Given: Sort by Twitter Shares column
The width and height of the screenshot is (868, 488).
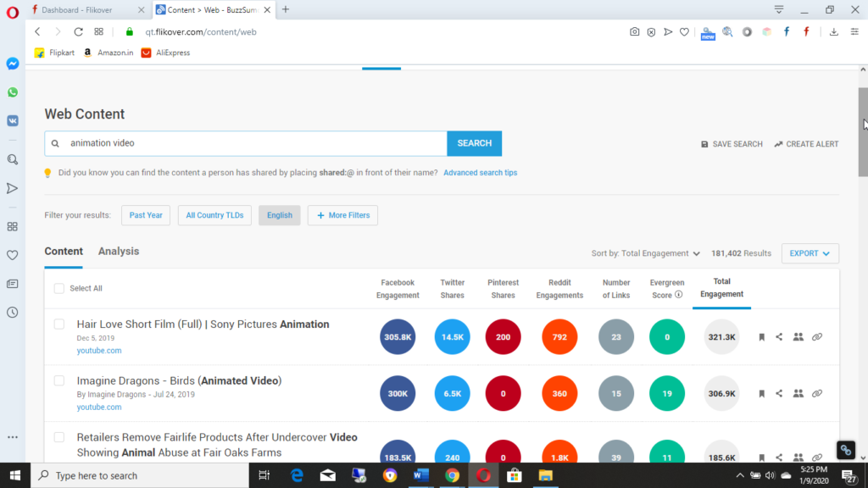Looking at the screenshot, I should pos(453,289).
